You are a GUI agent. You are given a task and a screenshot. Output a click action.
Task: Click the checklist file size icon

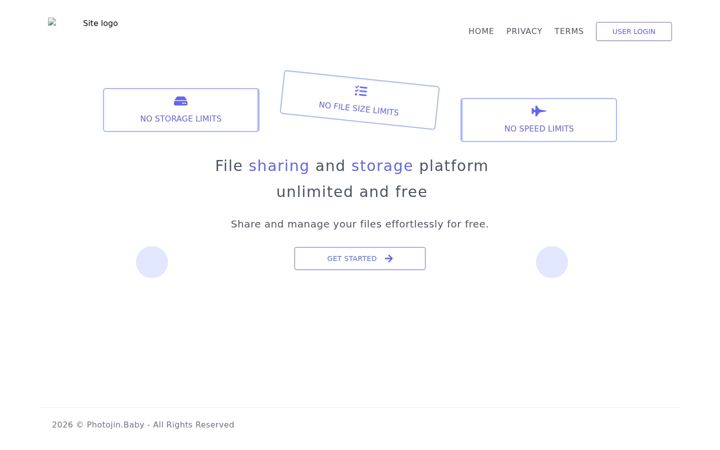[361, 91]
